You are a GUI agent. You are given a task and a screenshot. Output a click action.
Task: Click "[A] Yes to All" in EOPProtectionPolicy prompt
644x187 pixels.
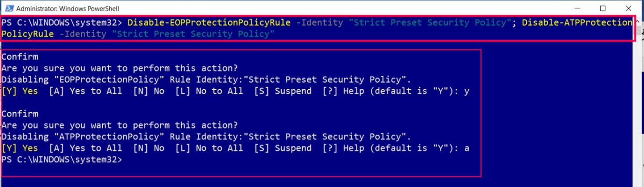pyautogui.click(x=85, y=91)
